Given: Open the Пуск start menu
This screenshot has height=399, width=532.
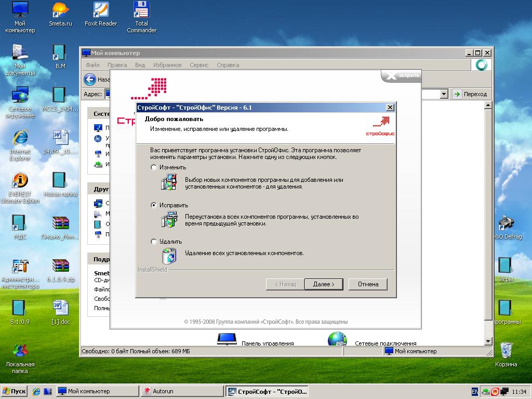Looking at the screenshot, I should (x=14, y=391).
